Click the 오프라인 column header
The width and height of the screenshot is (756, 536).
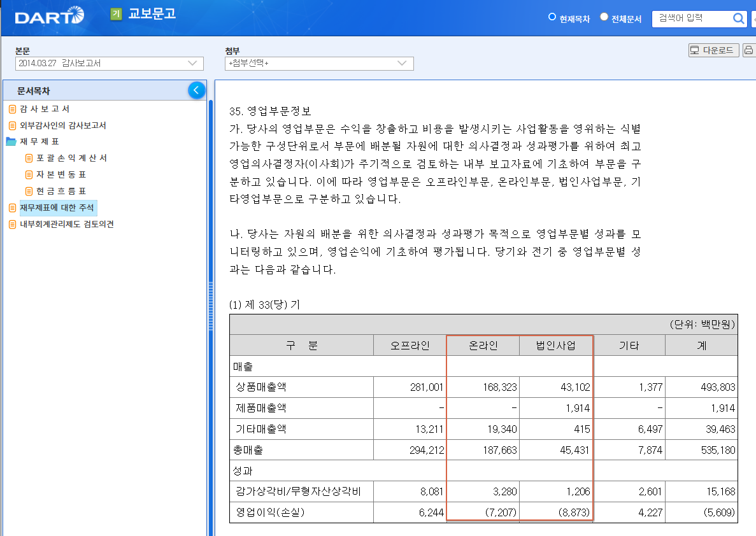[x=410, y=346]
